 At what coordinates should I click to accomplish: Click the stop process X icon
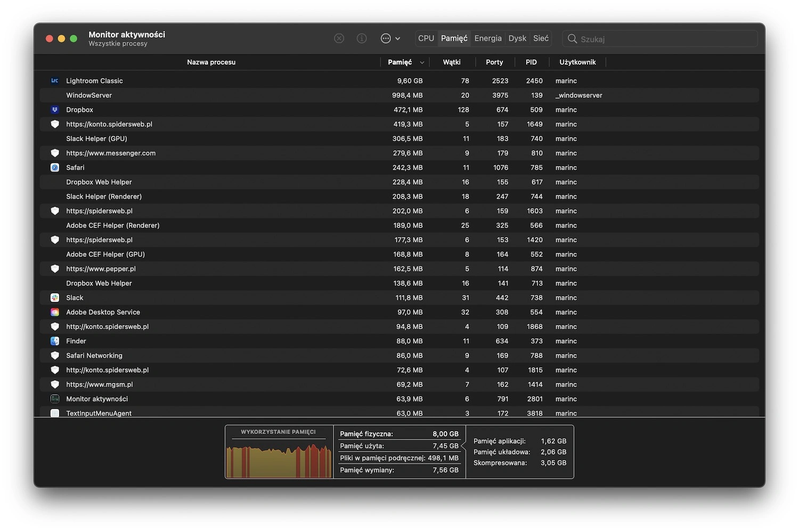[x=339, y=38]
